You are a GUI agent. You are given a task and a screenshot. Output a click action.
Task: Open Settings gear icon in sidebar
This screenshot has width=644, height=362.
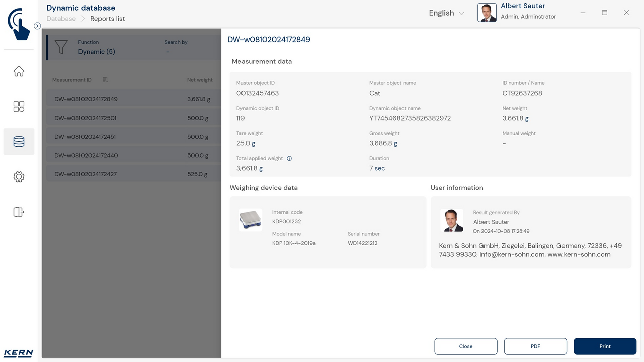tap(19, 177)
